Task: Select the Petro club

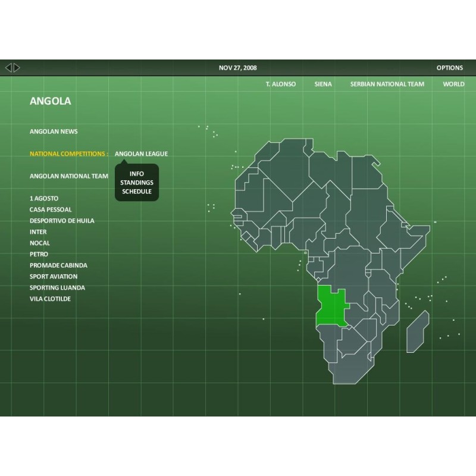Action: tap(39, 254)
